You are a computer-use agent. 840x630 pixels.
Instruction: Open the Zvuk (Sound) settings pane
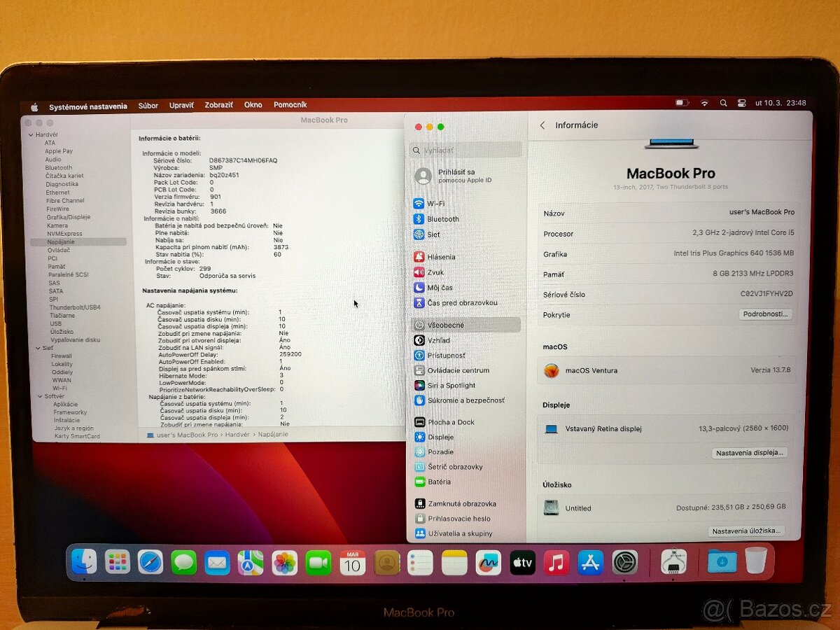tap(434, 272)
